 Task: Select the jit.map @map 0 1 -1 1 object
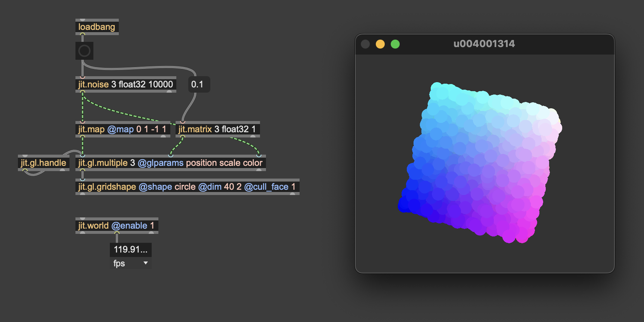click(123, 129)
